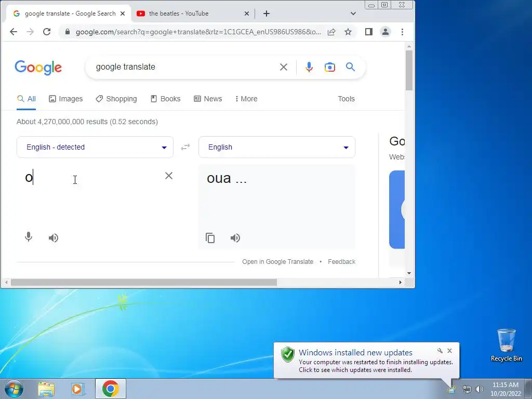The width and height of the screenshot is (532, 399).
Task: Open the volume speaker tray icon
Action: 480,389
